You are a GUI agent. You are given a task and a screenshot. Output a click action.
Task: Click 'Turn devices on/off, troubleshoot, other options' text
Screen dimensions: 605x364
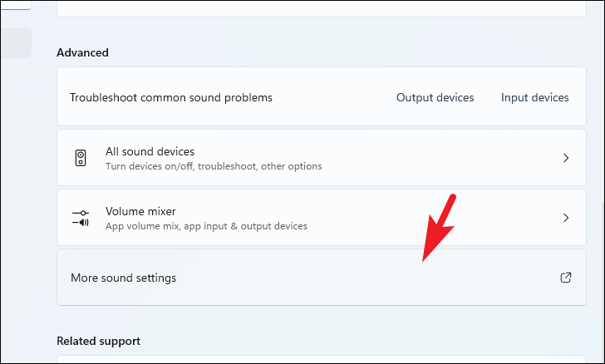(214, 166)
